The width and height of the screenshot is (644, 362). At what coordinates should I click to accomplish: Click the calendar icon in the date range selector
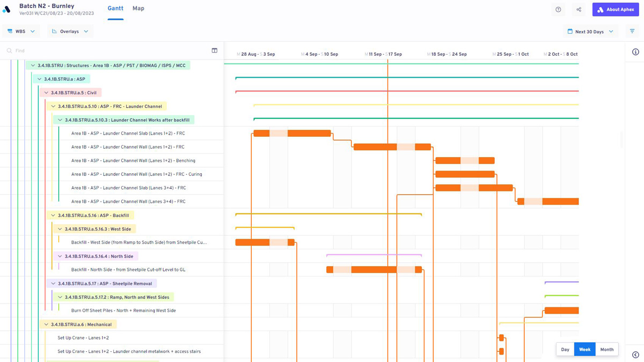coord(570,32)
